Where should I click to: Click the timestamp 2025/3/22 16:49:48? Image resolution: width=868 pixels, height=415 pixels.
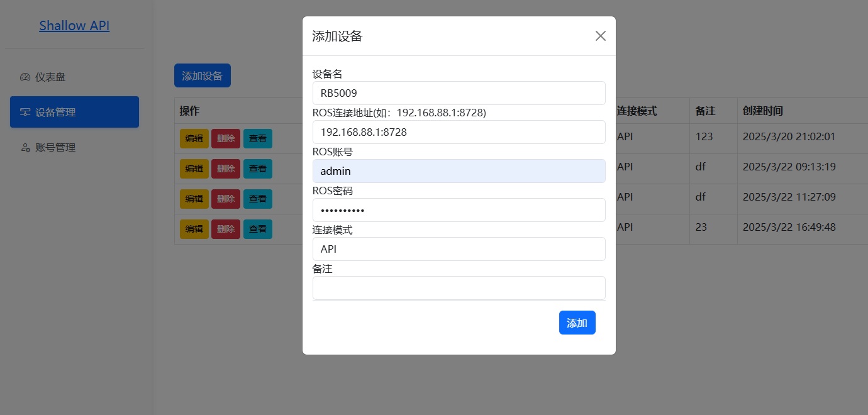point(789,227)
